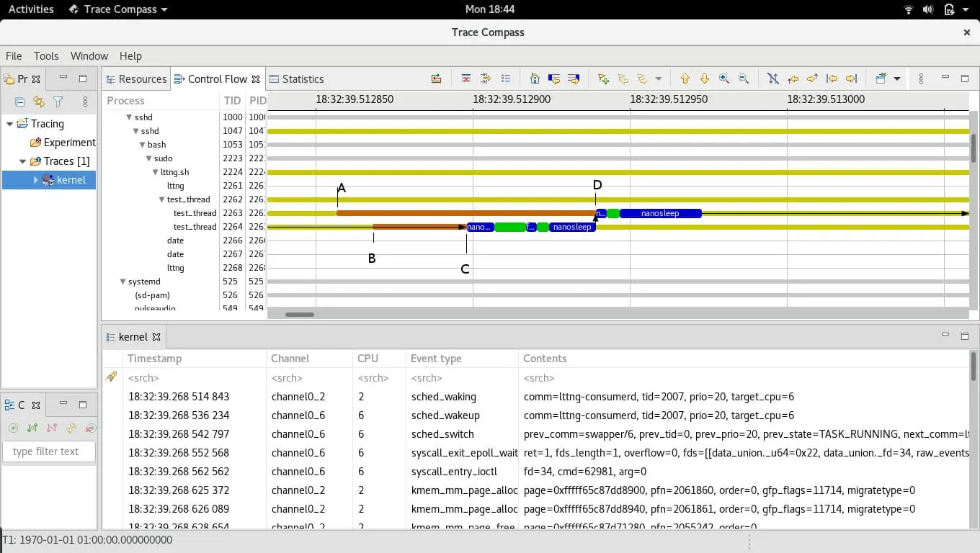
Task: Zoom in the Control Flow timeline
Action: pos(724,78)
